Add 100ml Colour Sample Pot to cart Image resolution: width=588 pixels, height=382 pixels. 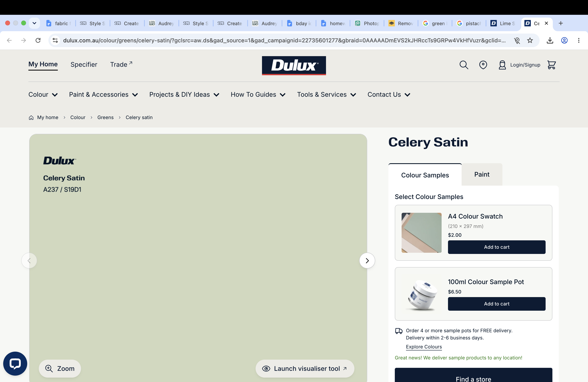tap(497, 304)
